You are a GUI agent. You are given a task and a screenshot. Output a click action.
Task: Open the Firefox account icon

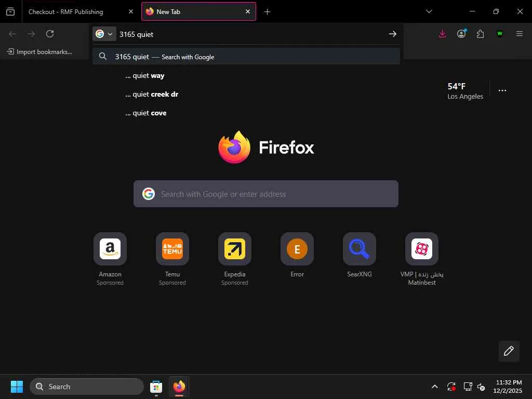click(461, 34)
